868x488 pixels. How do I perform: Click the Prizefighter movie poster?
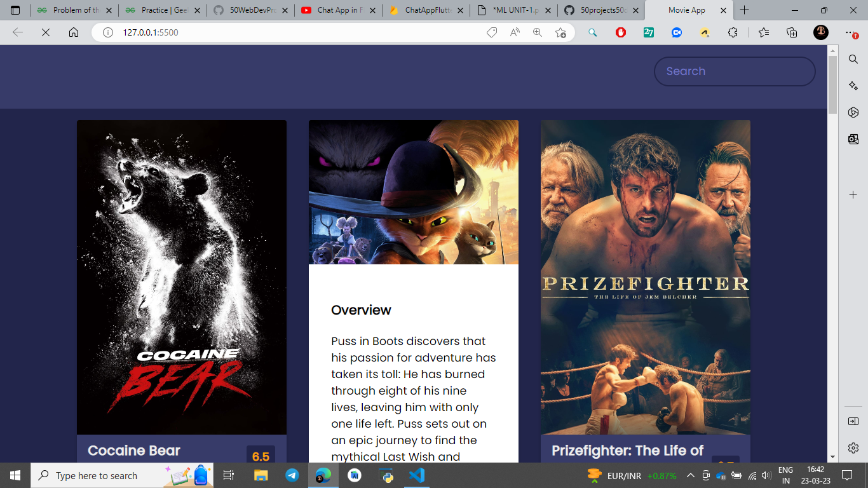[x=646, y=278]
